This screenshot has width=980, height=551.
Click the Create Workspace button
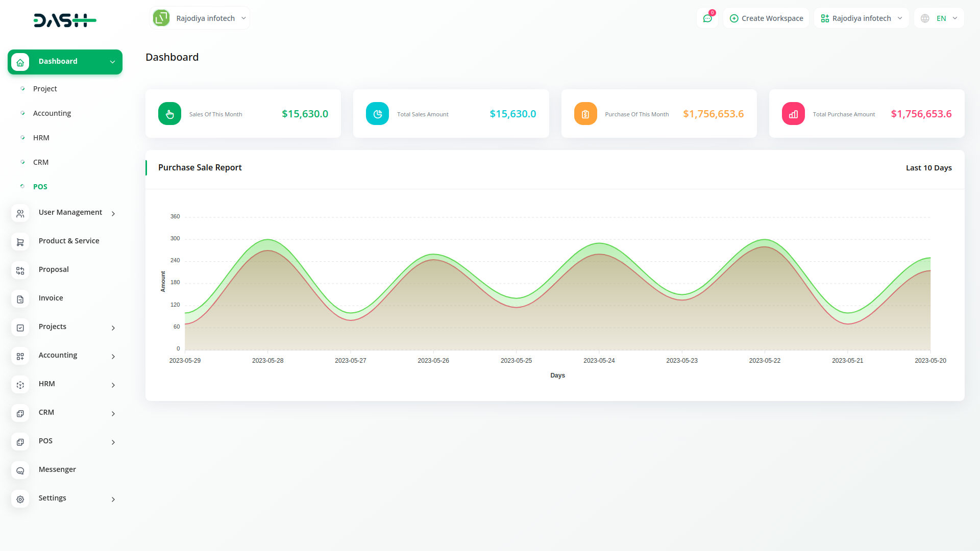766,18
